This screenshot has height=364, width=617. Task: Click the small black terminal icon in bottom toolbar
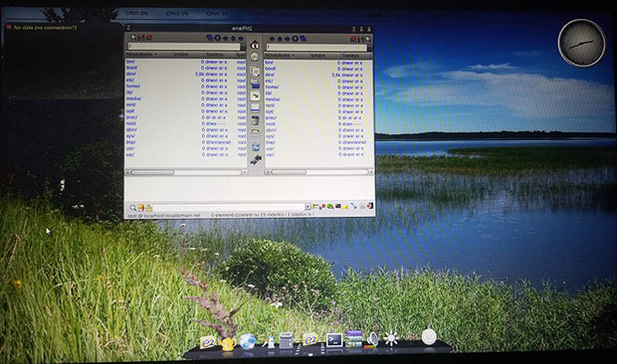pos(338,206)
